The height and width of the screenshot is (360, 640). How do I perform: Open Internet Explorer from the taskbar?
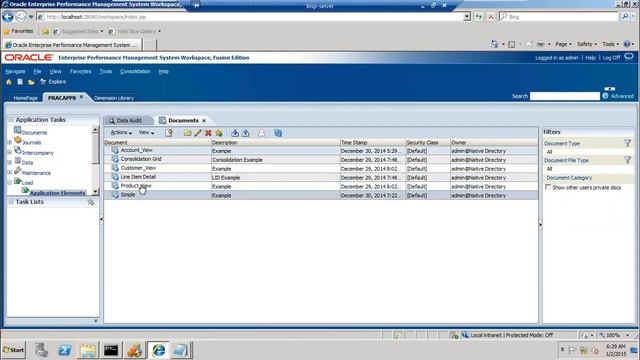(158, 350)
